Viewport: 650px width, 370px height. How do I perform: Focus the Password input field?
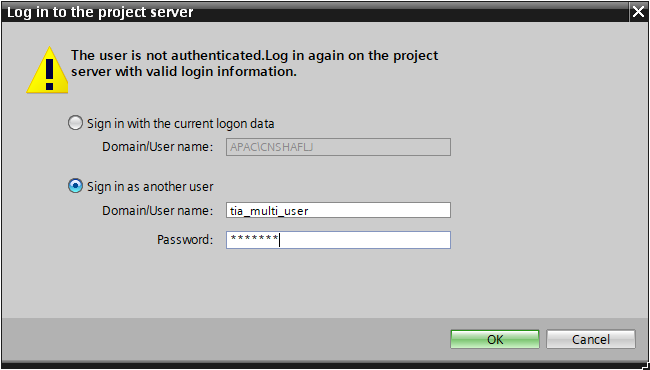point(338,240)
